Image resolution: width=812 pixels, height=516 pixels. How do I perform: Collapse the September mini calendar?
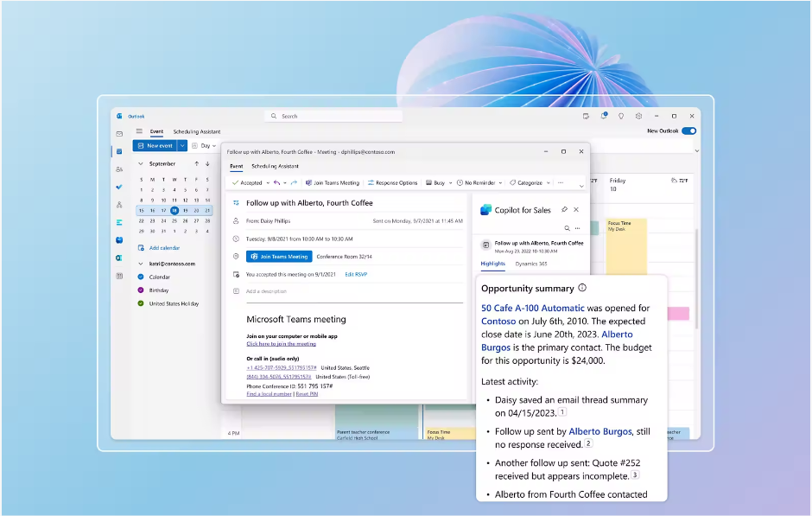140,163
